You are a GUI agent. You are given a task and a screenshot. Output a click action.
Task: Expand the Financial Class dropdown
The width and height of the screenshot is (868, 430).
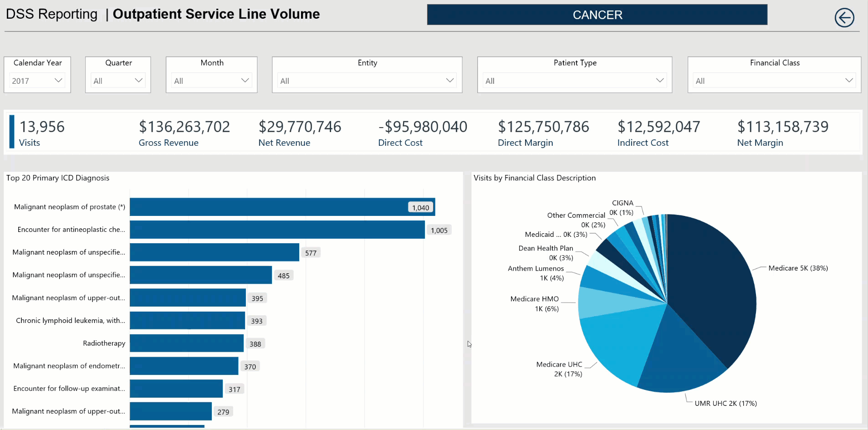(x=774, y=81)
